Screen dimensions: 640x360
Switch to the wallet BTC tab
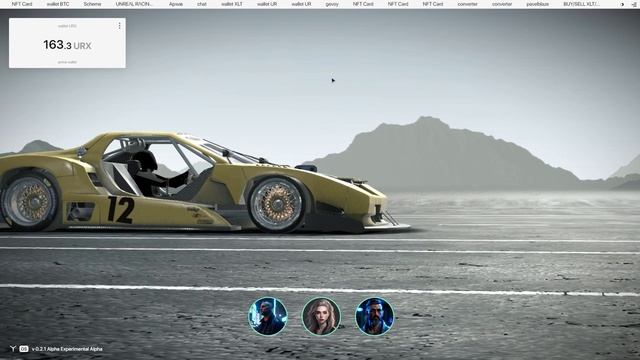click(x=58, y=4)
